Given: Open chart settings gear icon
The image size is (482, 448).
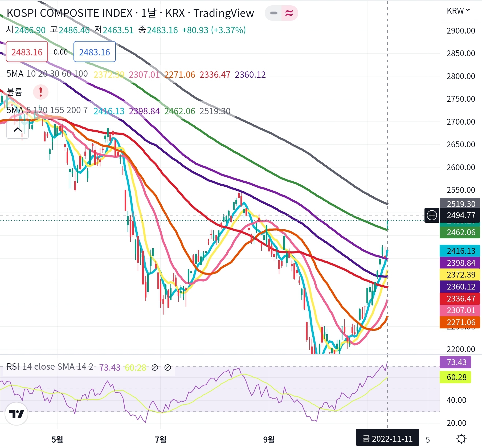Looking at the screenshot, I should click(x=461, y=439).
